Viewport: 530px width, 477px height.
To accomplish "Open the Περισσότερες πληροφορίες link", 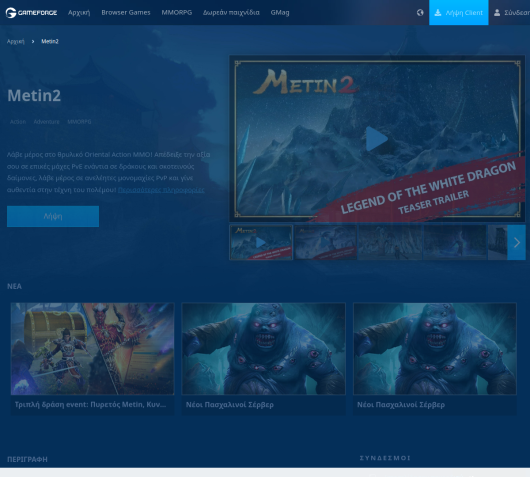I will [161, 190].
